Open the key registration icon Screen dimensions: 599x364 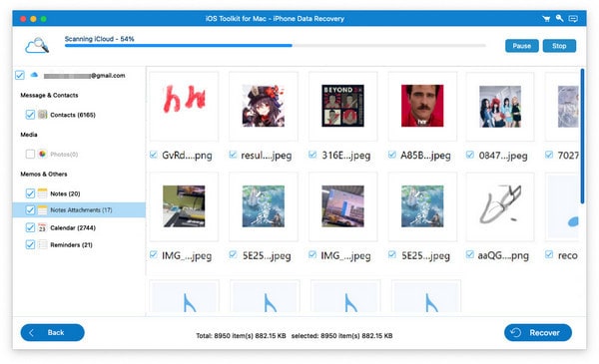point(560,18)
